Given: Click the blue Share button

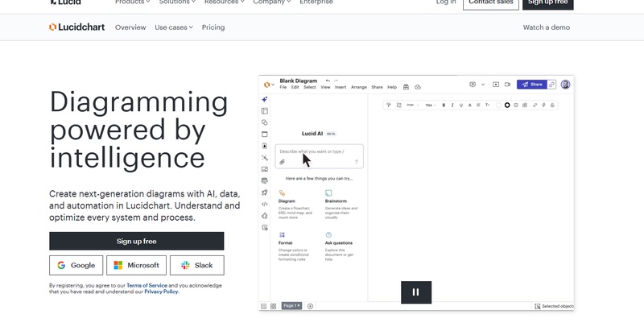Looking at the screenshot, I should click(531, 84).
